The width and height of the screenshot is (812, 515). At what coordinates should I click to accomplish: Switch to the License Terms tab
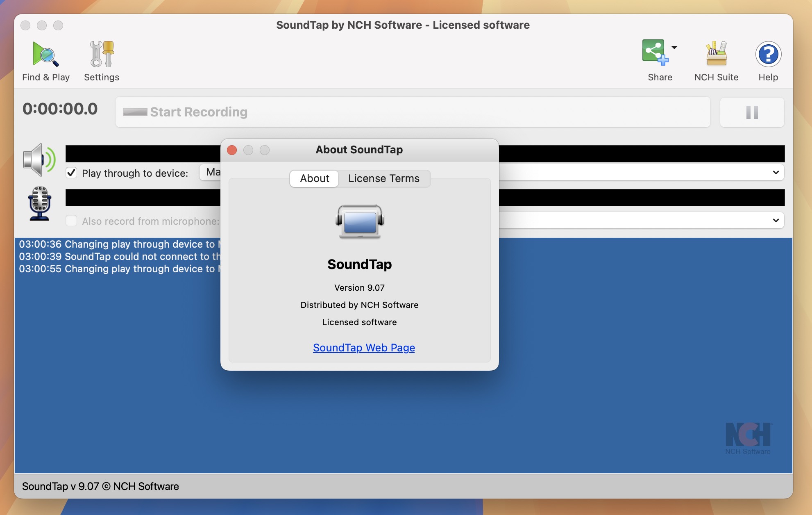[383, 178]
